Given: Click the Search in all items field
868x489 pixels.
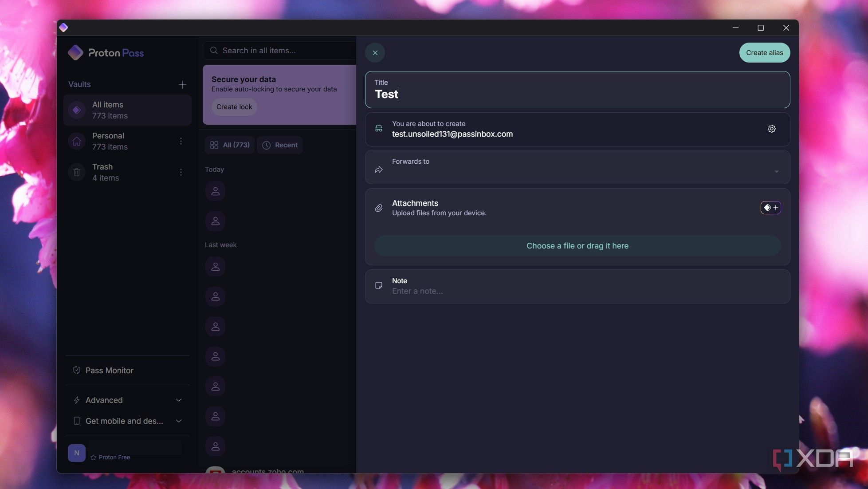Looking at the screenshot, I should pos(279,51).
